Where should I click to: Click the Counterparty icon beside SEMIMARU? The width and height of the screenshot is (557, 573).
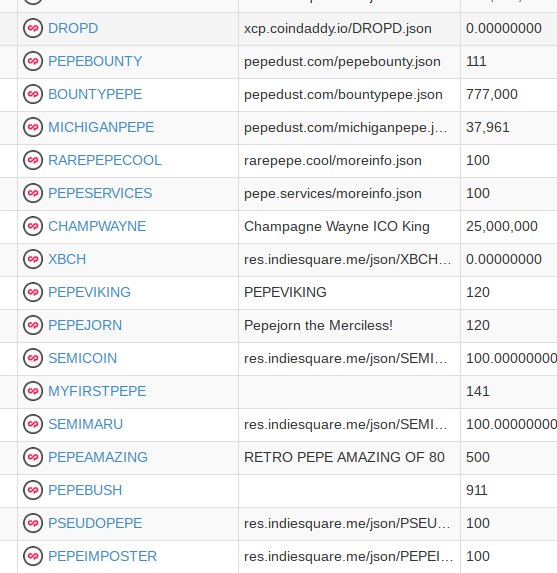click(x=33, y=424)
